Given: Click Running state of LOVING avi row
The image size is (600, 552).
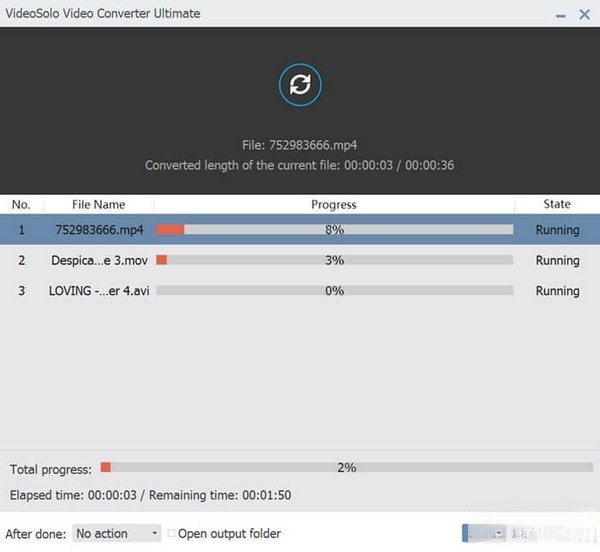Looking at the screenshot, I should (558, 291).
